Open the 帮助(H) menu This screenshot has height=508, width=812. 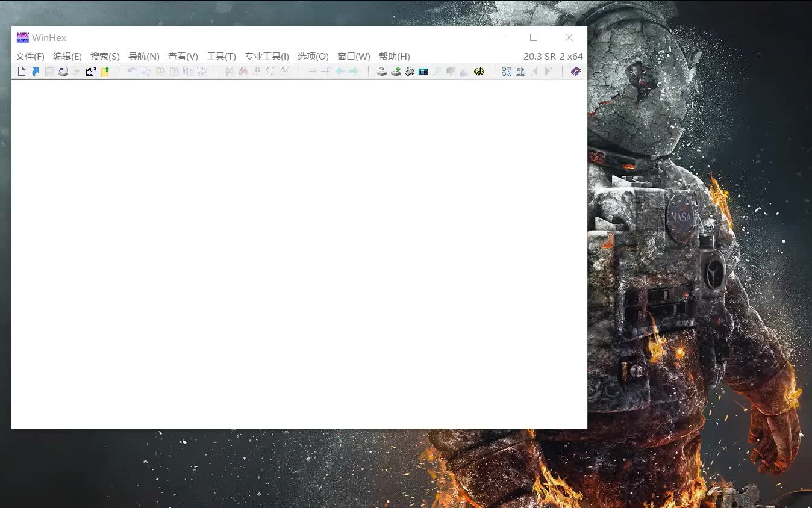(x=395, y=57)
